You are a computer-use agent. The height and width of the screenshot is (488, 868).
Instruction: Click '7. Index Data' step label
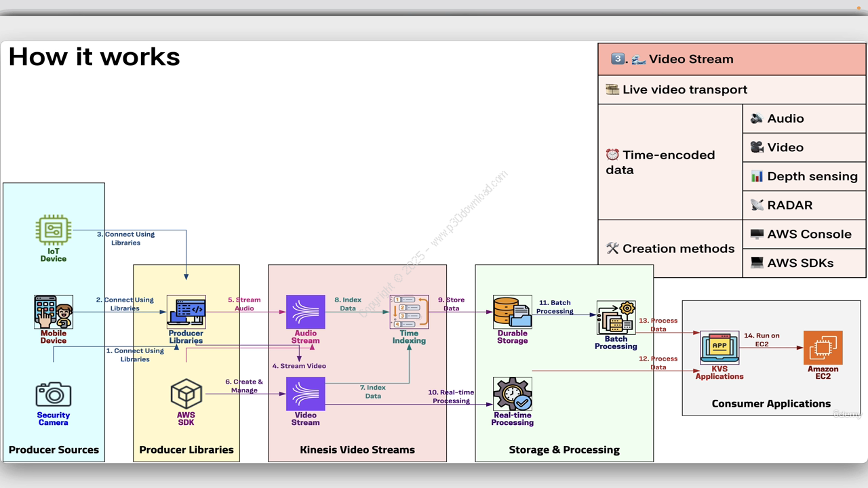pyautogui.click(x=373, y=392)
